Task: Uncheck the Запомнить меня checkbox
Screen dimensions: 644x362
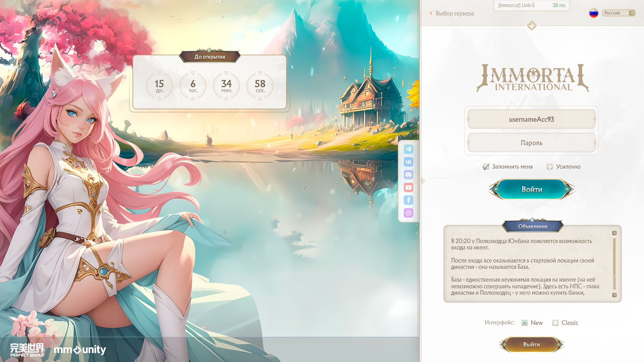Action: point(486,167)
